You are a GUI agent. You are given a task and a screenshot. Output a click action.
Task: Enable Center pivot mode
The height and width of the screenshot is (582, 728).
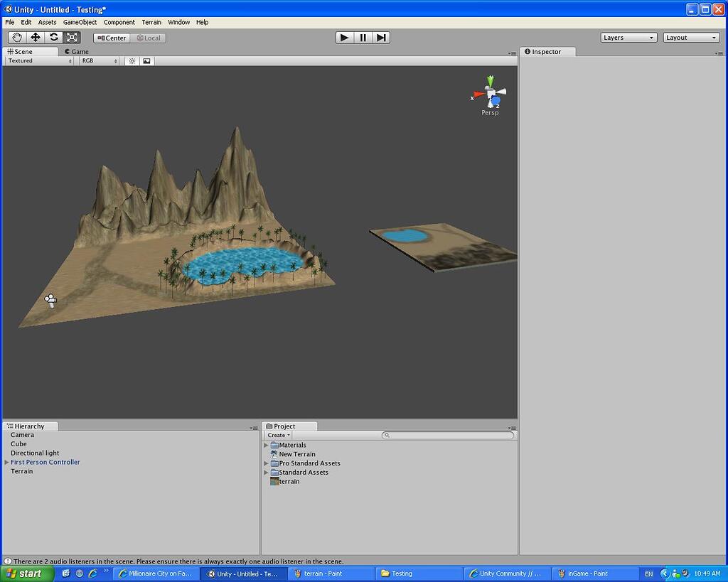pyautogui.click(x=111, y=38)
